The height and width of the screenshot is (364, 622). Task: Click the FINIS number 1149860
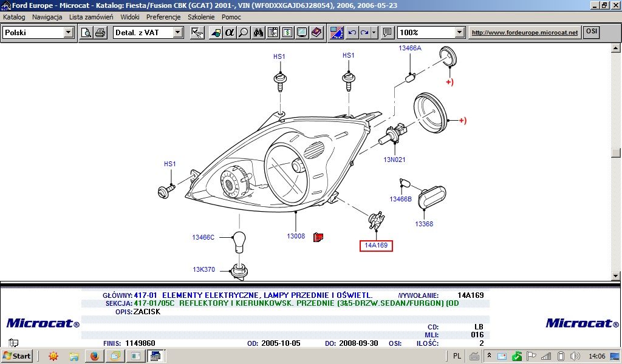click(140, 343)
